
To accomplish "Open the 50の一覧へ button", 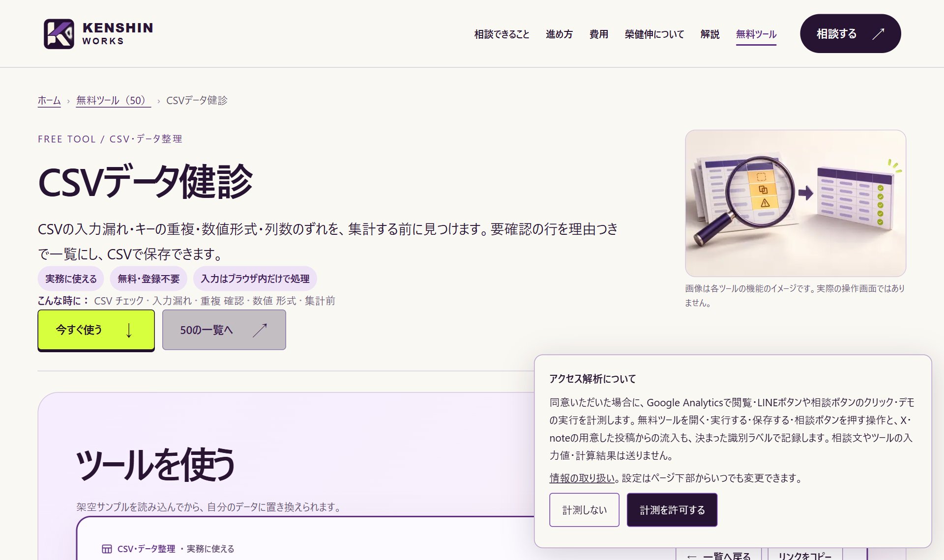I will pyautogui.click(x=224, y=330).
